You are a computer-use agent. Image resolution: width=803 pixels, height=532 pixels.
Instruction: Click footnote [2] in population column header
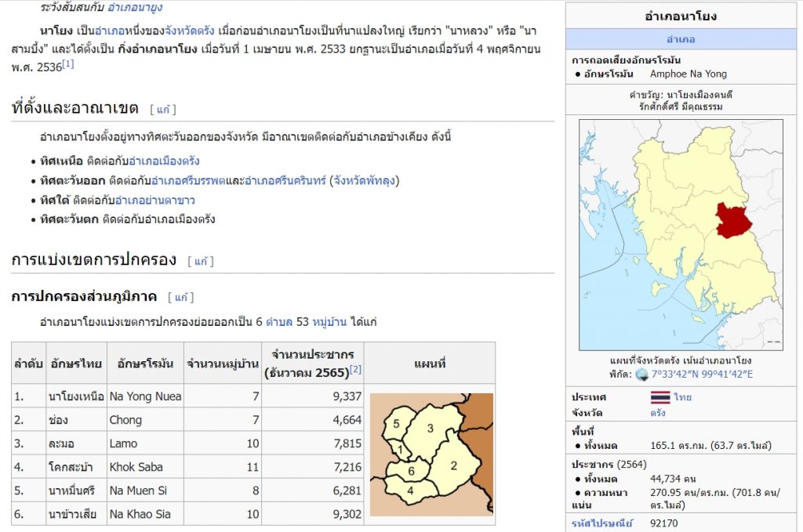pyautogui.click(x=355, y=369)
